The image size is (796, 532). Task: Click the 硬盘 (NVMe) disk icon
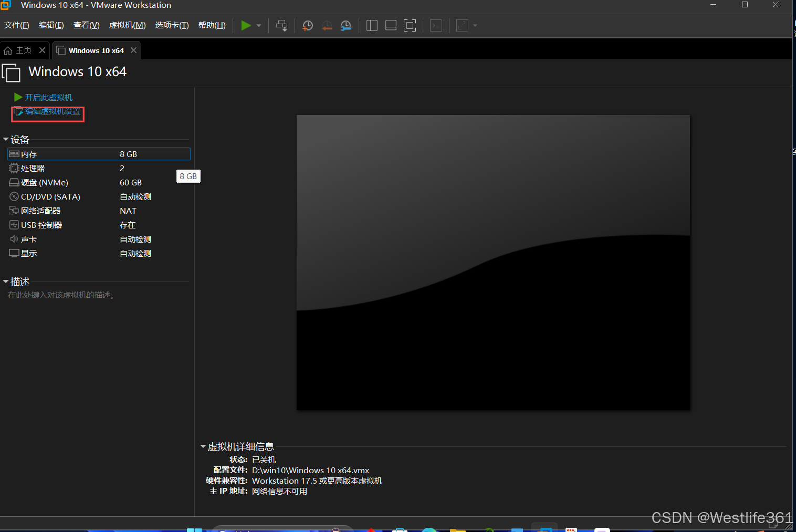point(14,182)
